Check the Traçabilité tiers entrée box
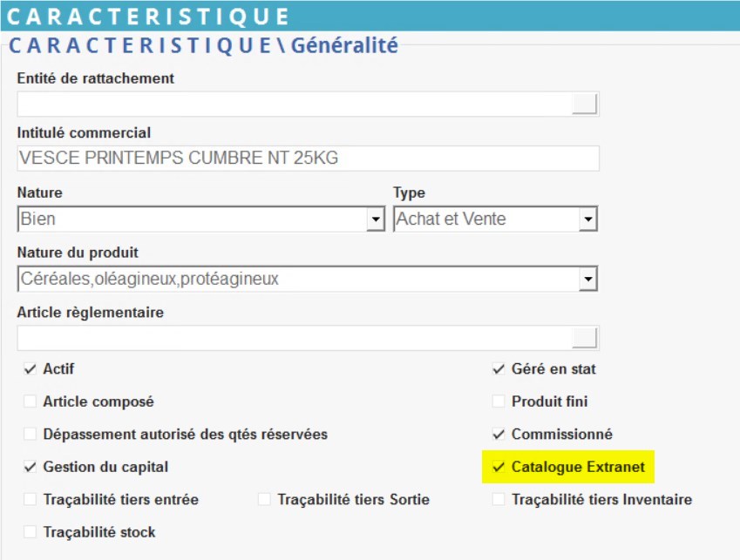 click(31, 500)
